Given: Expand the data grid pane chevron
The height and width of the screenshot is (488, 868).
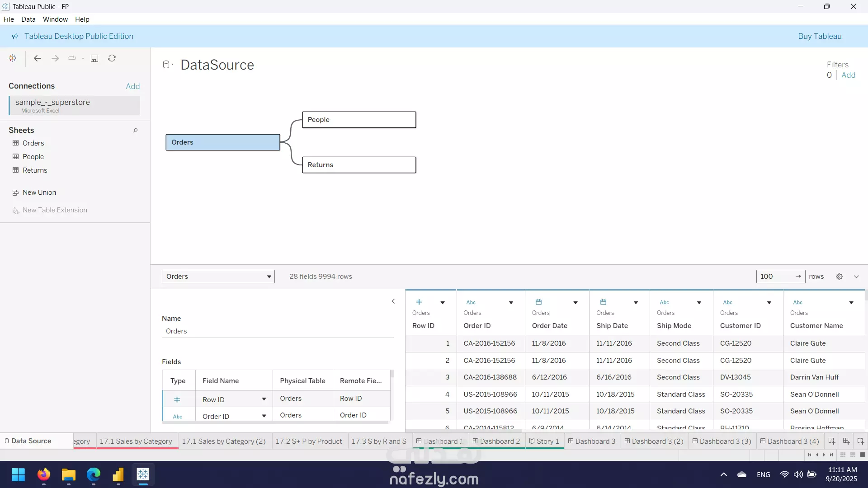Looking at the screenshot, I should click(x=856, y=277).
